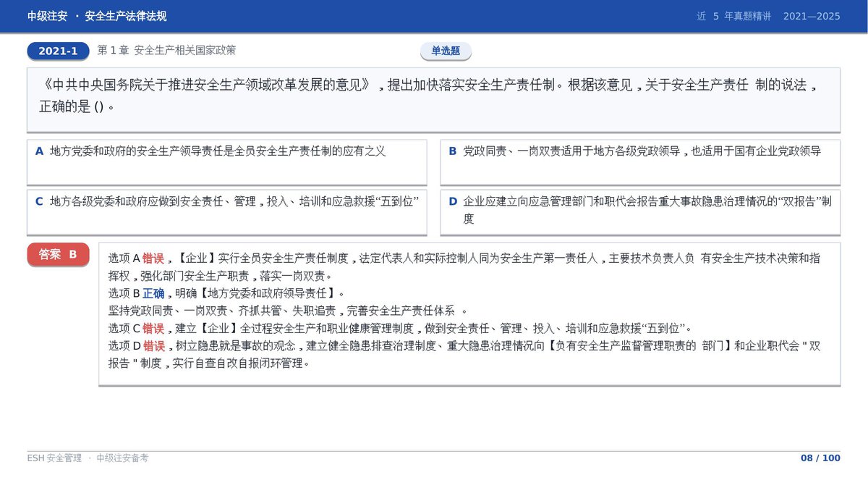Image resolution: width=868 pixels, height=488 pixels.
Task: Click the chapter label 第 1 章 安全生产相关国家政策
Action: [166, 51]
